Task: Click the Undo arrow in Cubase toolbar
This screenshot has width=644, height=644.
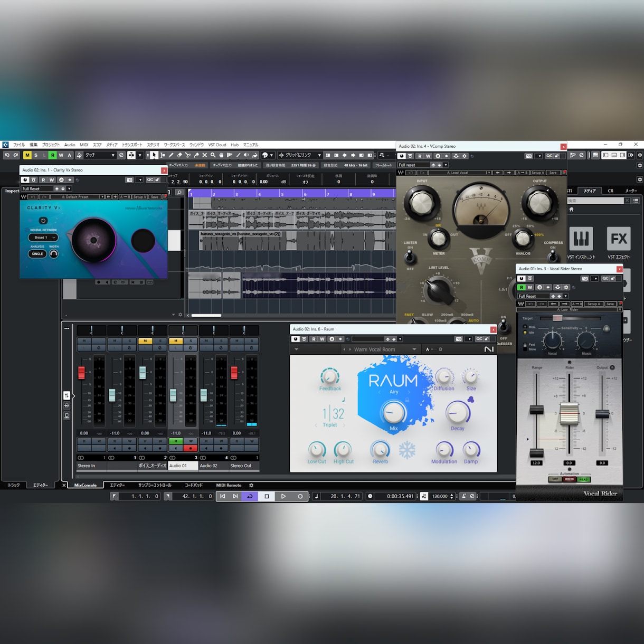Action: [x=7, y=155]
